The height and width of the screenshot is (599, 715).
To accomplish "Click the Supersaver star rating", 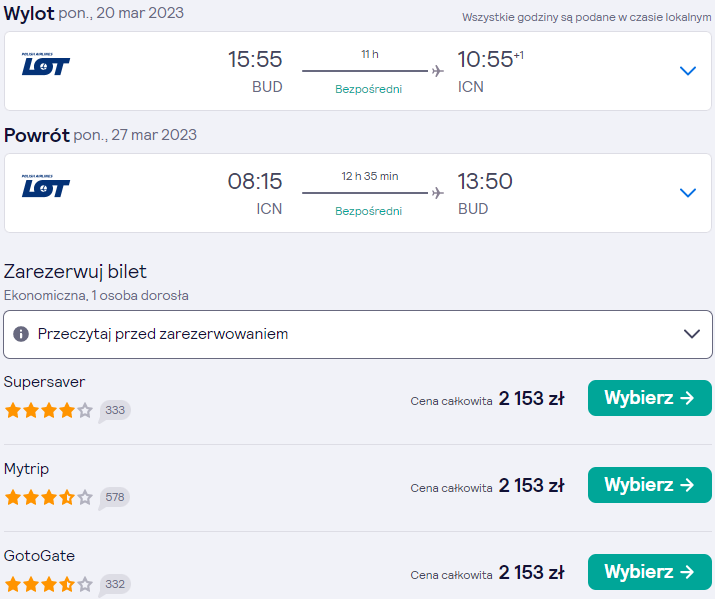I will (x=49, y=411).
